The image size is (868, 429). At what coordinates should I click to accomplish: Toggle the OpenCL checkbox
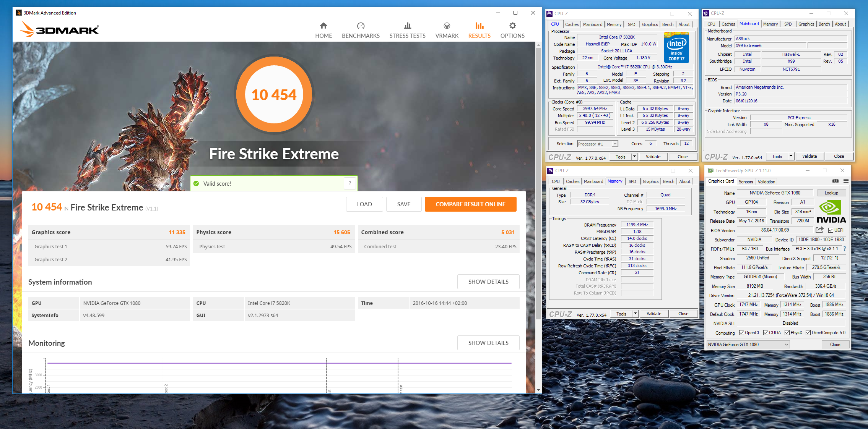tap(741, 333)
